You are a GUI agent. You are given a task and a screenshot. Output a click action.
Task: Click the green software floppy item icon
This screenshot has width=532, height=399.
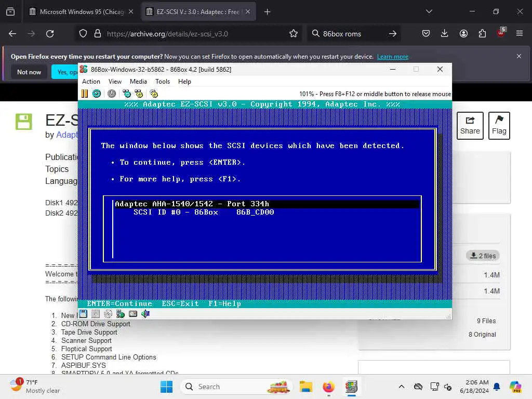pyautogui.click(x=24, y=122)
